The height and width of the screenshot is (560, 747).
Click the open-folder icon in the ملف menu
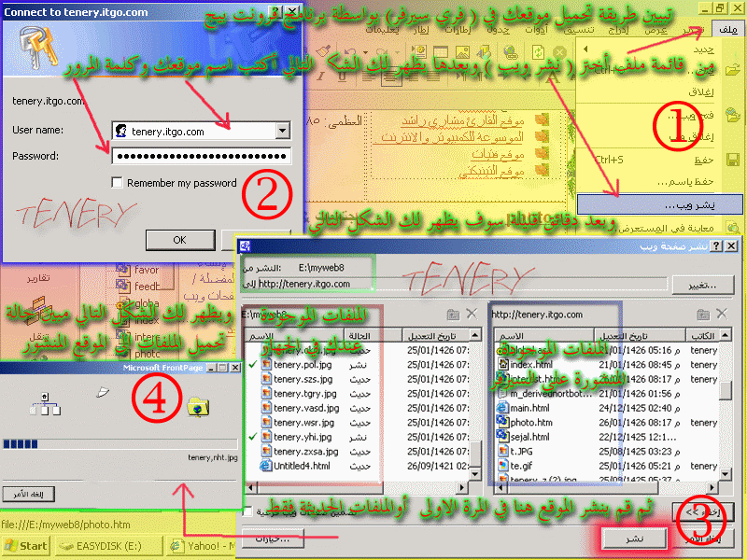click(x=733, y=71)
